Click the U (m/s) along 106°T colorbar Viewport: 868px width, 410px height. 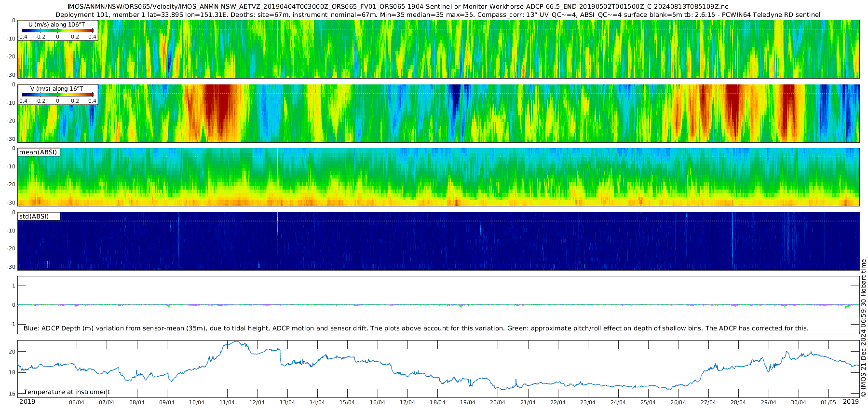click(x=57, y=30)
